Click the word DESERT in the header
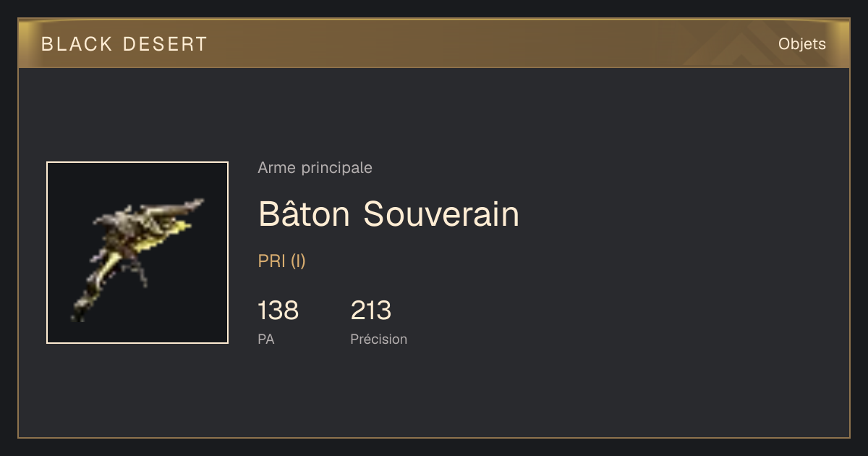Viewport: 868px width, 456px height. pyautogui.click(x=166, y=44)
